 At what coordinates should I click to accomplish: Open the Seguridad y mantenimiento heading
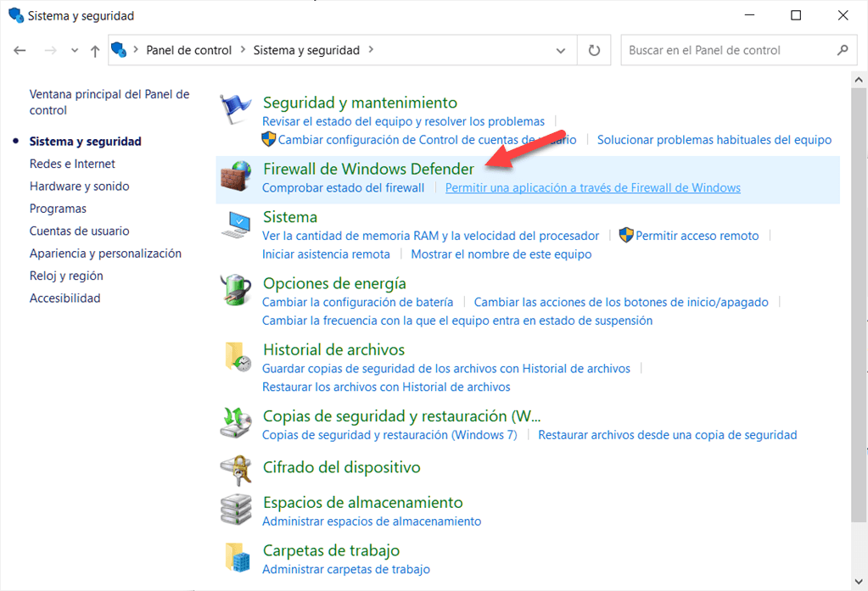coord(360,103)
